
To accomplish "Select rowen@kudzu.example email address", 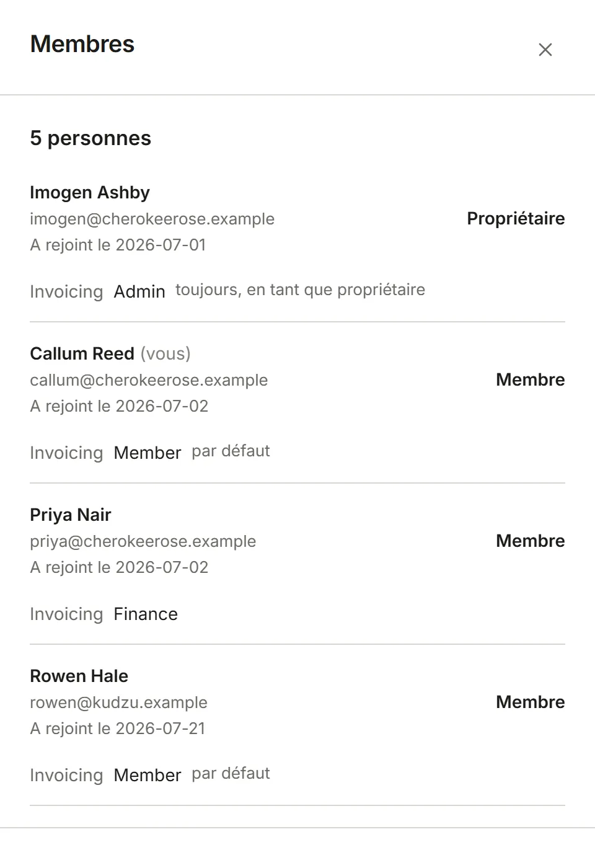I will click(118, 702).
